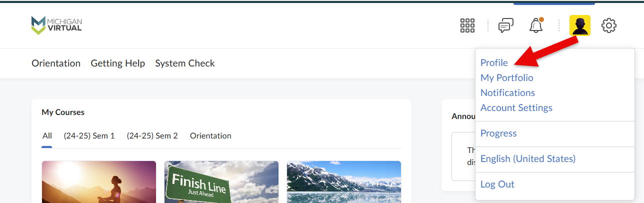Open My Portfolio in the user menu
The height and width of the screenshot is (203, 644).
506,77
